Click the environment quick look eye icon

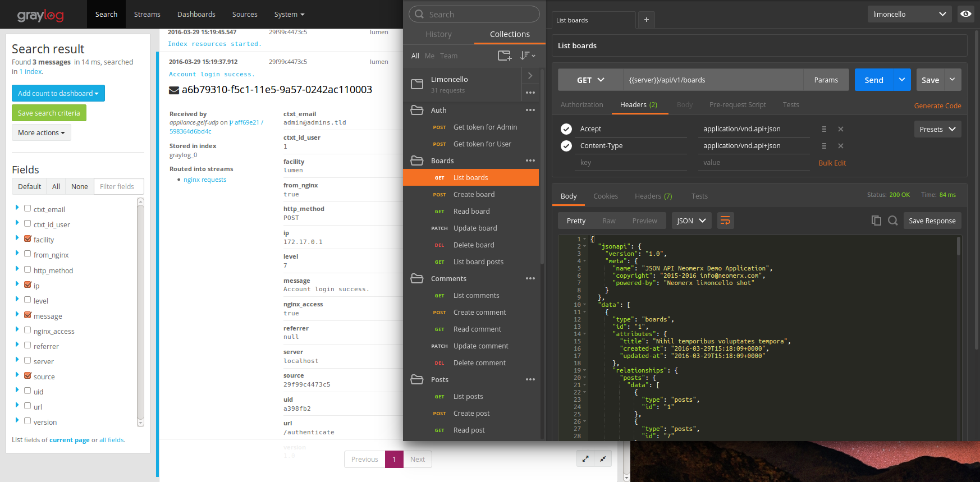coord(966,14)
